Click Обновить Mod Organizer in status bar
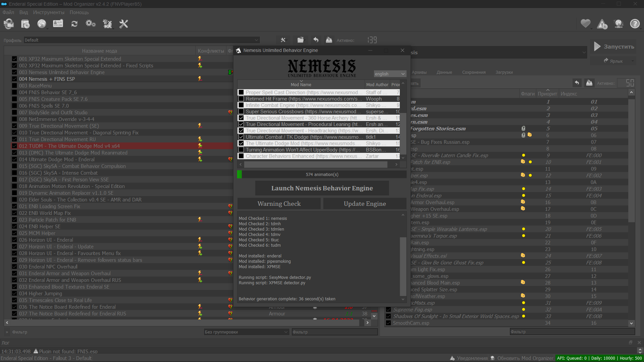The image size is (644, 362). coord(522,358)
